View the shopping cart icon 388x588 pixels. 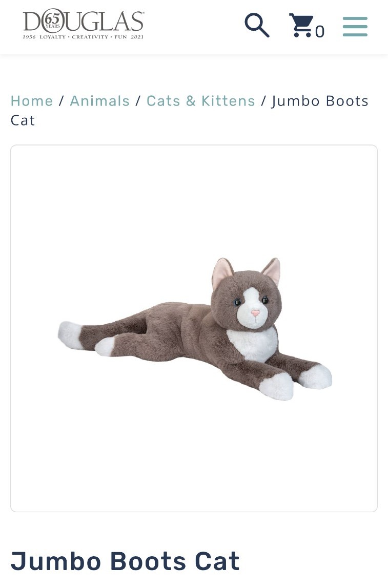click(x=301, y=25)
